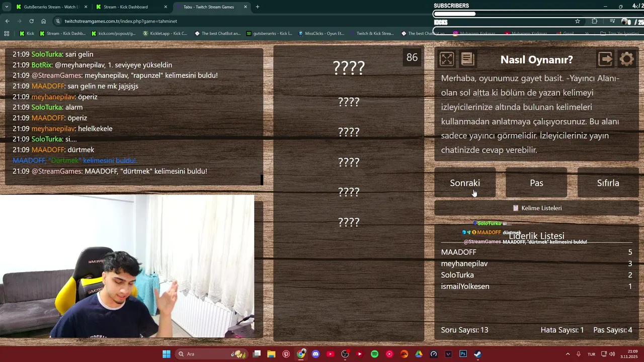Open File Explorer from taskbar
The height and width of the screenshot is (362, 644).
[x=271, y=354]
